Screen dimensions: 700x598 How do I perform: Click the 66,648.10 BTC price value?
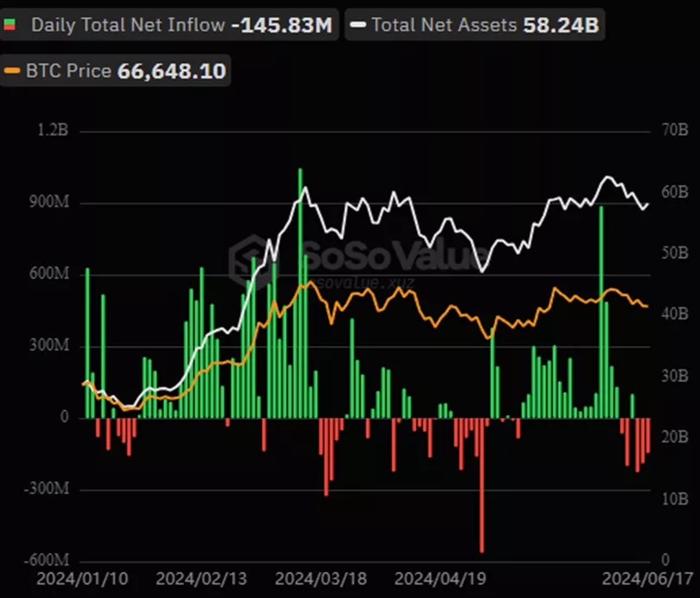click(171, 70)
